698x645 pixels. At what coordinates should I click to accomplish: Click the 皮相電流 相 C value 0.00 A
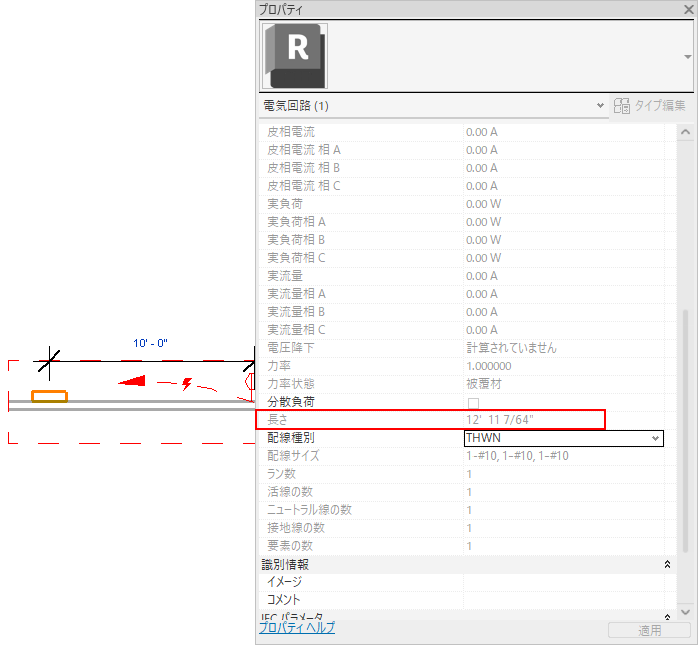point(482,186)
